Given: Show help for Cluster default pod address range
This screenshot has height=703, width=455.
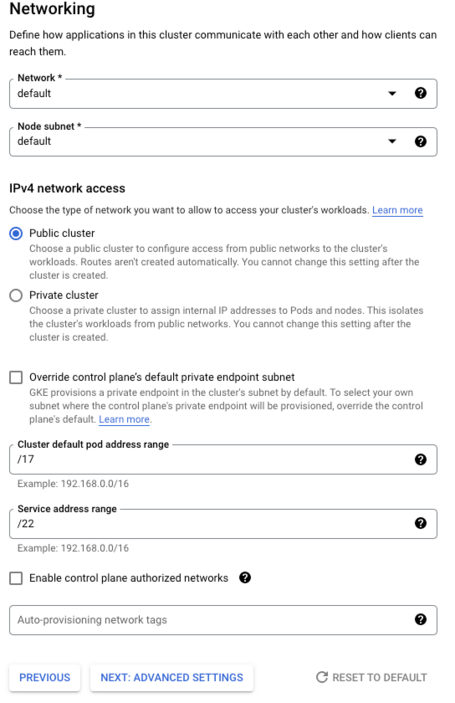Looking at the screenshot, I should (x=420, y=459).
